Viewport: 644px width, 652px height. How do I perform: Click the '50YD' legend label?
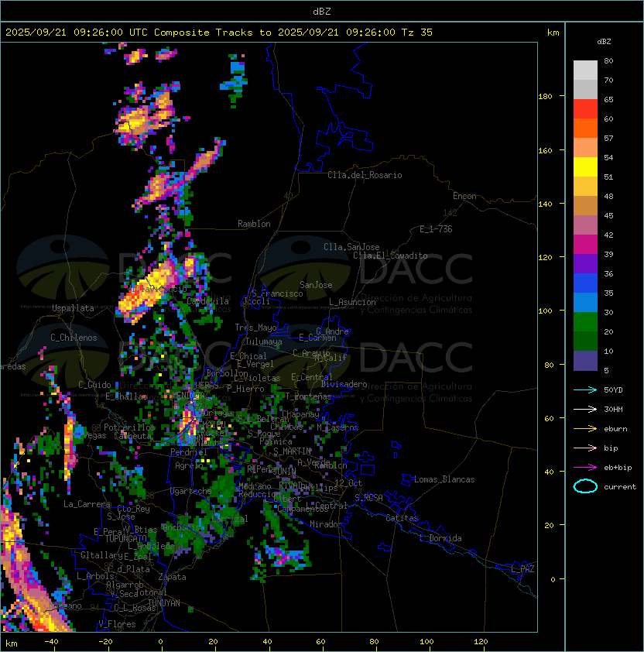coord(613,390)
